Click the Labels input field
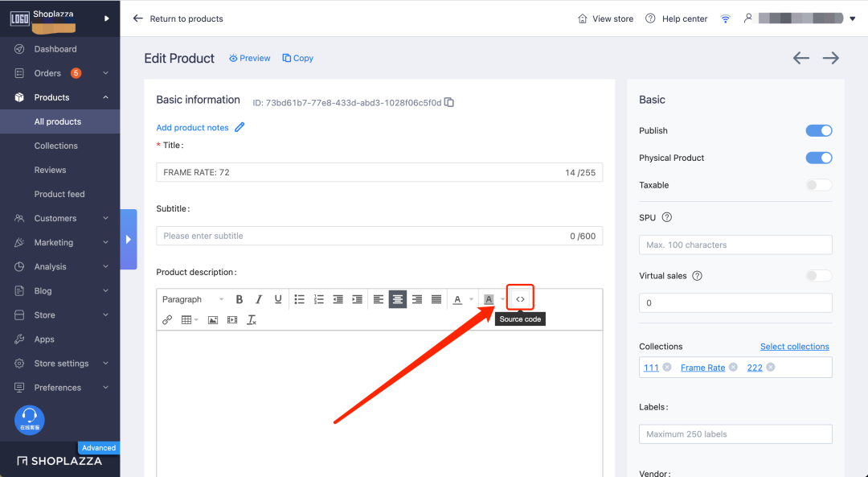 click(x=735, y=434)
